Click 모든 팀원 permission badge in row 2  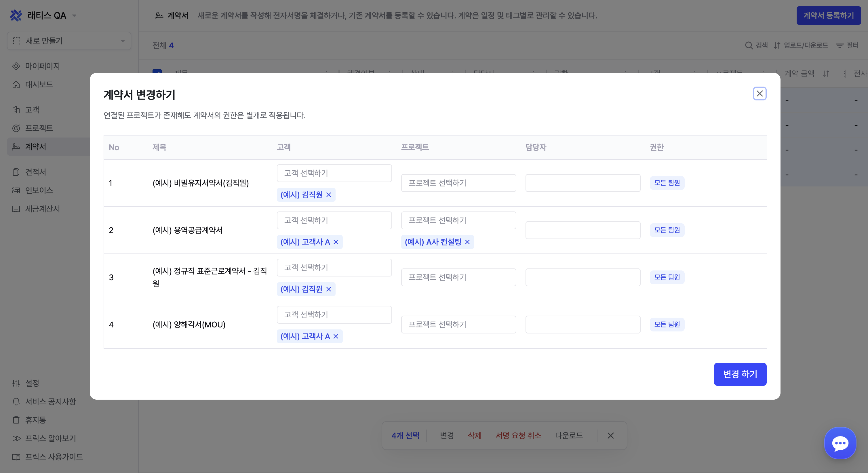tap(667, 230)
